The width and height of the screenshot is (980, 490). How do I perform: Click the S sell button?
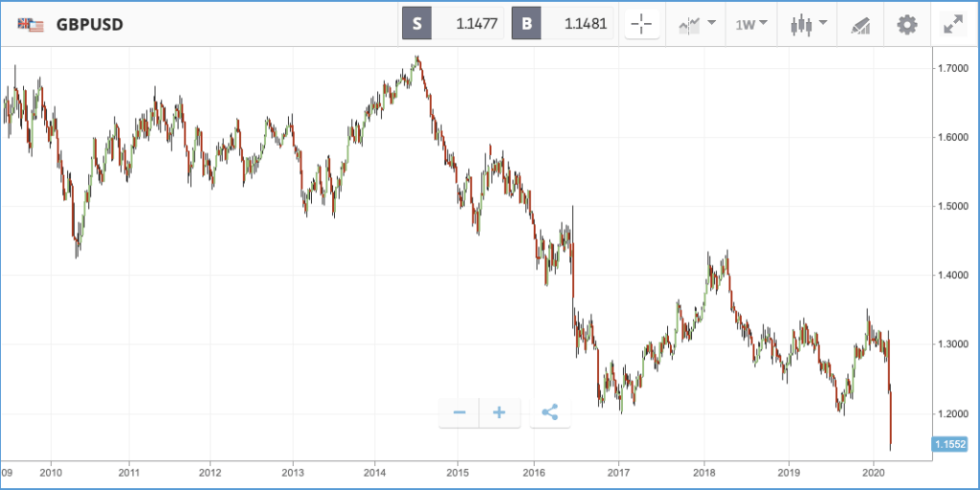pyautogui.click(x=417, y=24)
